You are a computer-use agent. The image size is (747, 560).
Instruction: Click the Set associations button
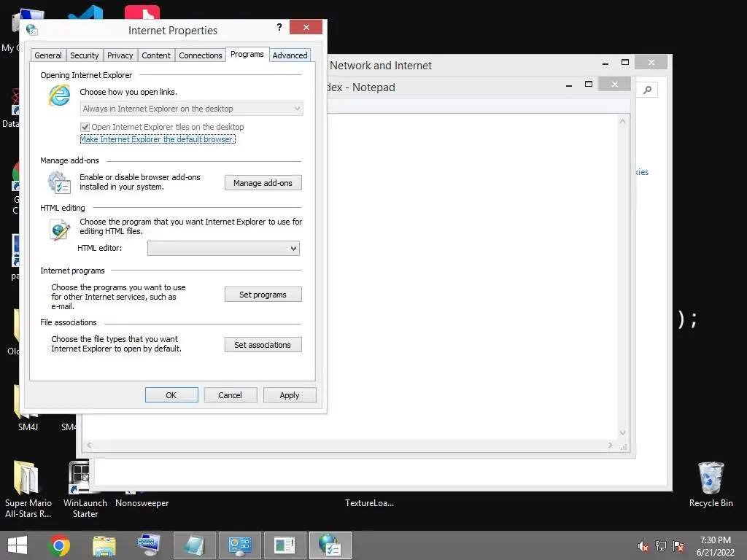point(263,345)
